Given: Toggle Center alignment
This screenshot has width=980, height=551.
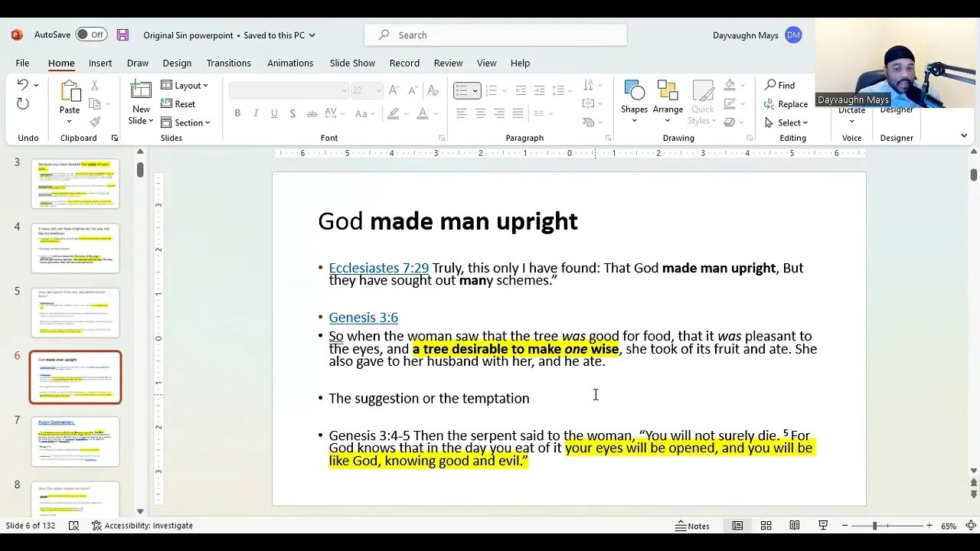Looking at the screenshot, I should [x=480, y=113].
